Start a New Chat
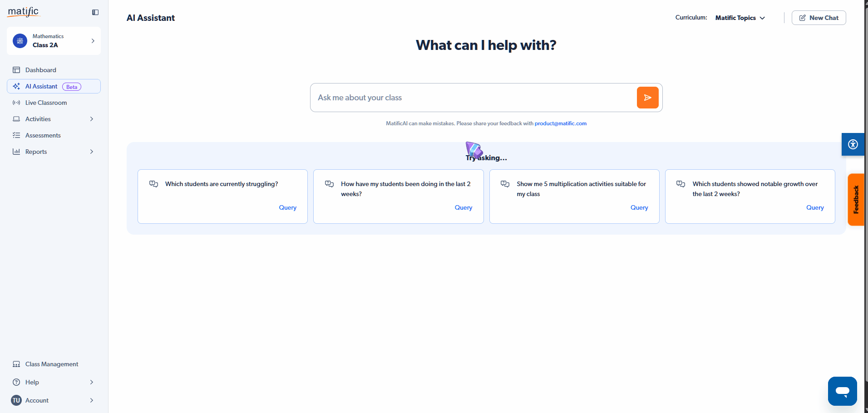868x413 pixels. 819,18
